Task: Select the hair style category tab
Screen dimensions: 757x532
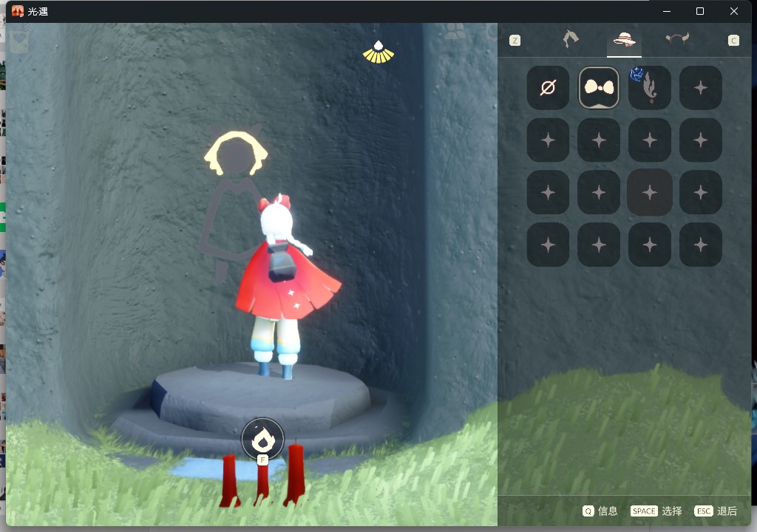Action: pos(571,39)
